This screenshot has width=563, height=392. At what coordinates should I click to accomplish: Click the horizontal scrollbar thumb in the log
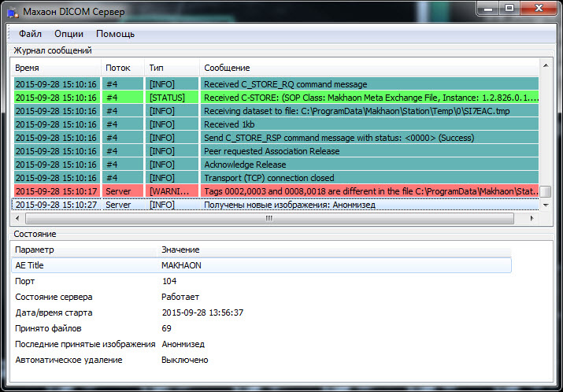269,218
